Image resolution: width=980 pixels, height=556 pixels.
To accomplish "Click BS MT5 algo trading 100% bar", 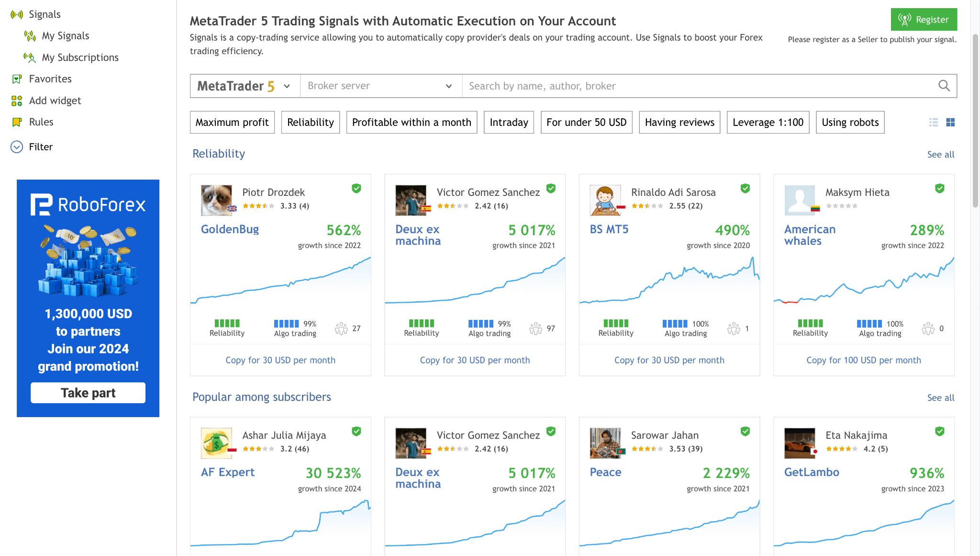I will tap(675, 324).
